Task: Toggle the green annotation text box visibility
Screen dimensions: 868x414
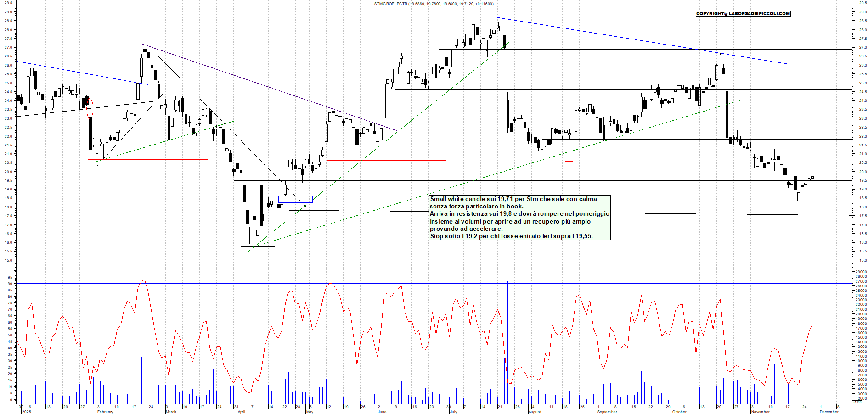Action: (519, 218)
